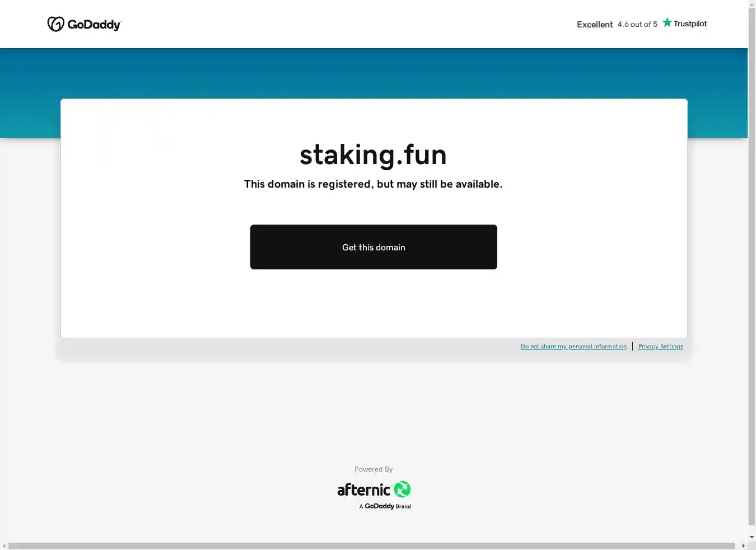Click the "4.6 out of 5" score text
The width and height of the screenshot is (756, 550).
tap(637, 25)
